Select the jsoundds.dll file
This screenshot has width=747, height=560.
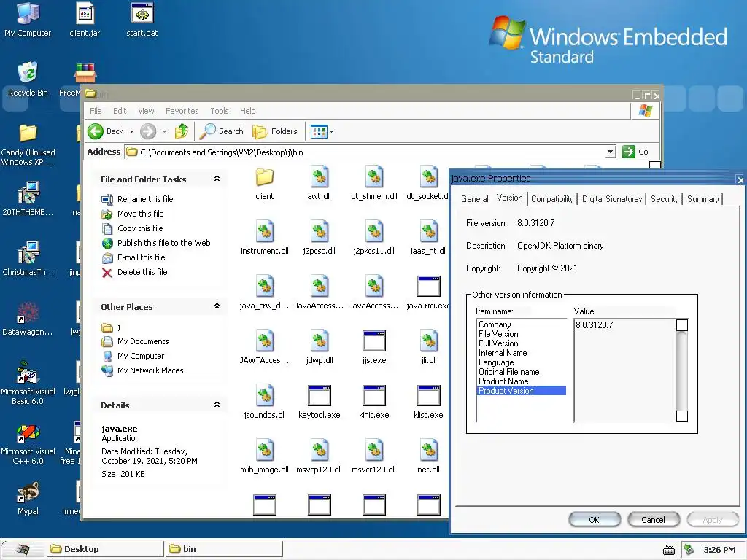264,402
